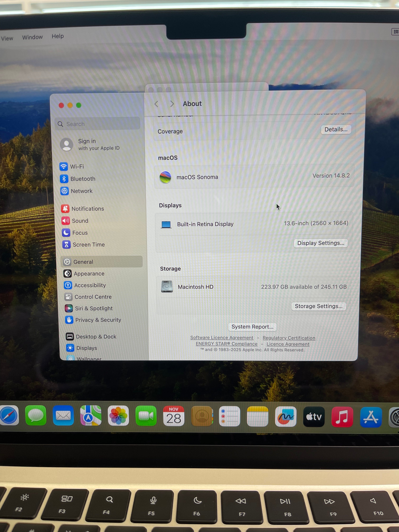The image size is (399, 532).
Task: Click the Built-in Retina Display row icon
Action: (166, 224)
